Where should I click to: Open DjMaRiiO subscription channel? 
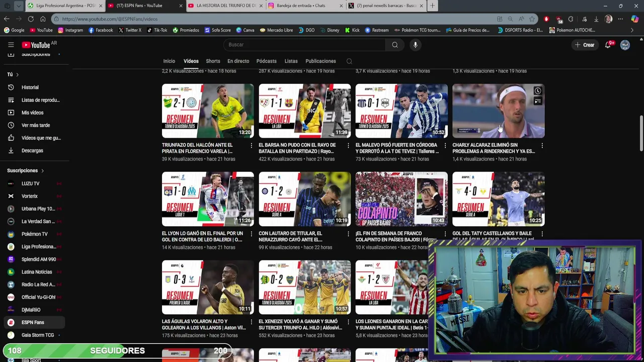(x=34, y=310)
